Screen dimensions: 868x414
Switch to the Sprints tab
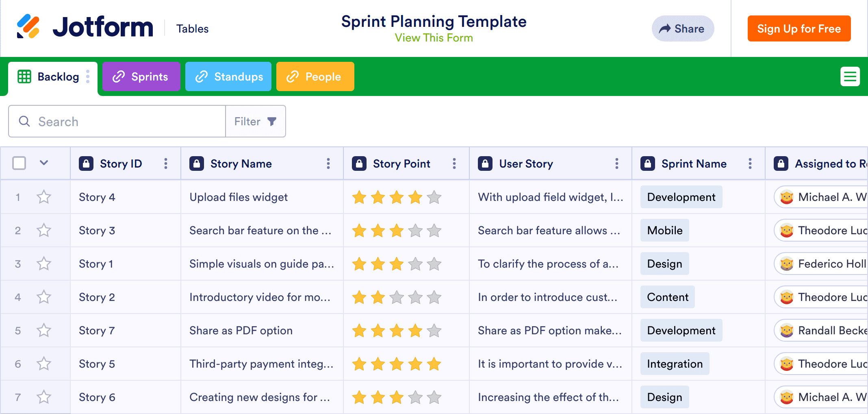pos(141,76)
